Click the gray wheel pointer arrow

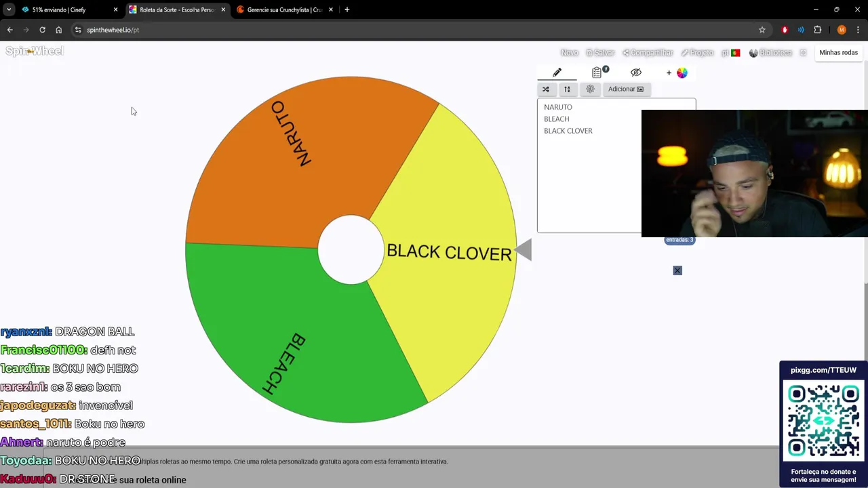523,250
